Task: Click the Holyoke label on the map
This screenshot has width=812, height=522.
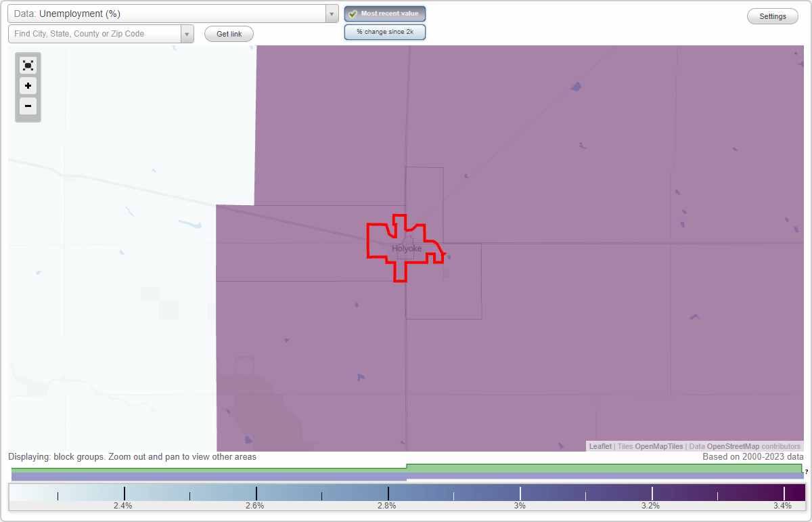Action: click(406, 248)
